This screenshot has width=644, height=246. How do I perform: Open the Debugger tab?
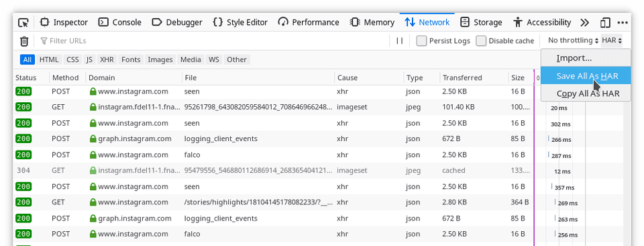pos(177,22)
